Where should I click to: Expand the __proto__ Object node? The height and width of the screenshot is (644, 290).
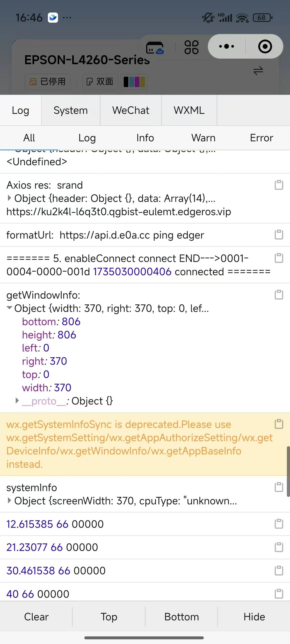[x=17, y=401]
